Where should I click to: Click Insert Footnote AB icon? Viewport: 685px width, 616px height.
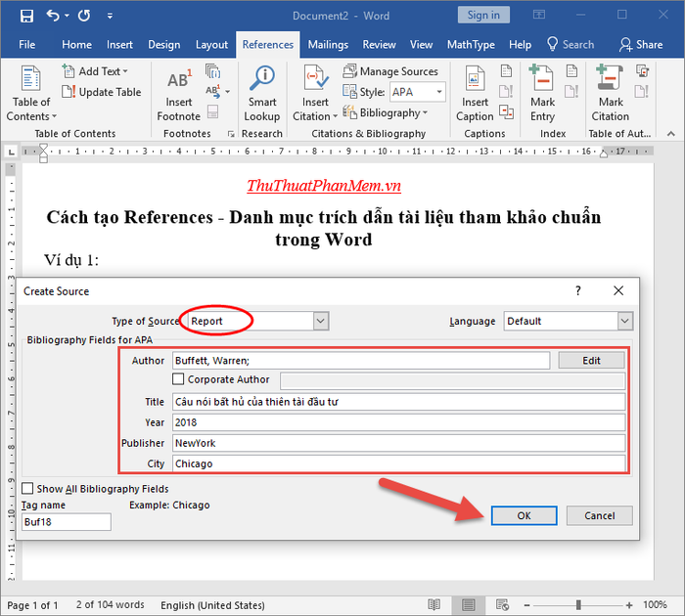(x=179, y=79)
